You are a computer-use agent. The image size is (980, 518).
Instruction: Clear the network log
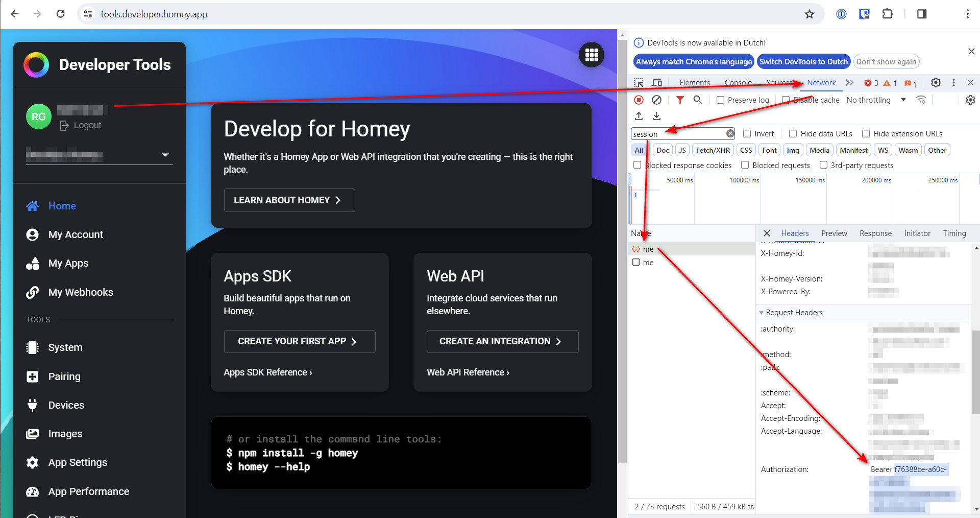657,100
